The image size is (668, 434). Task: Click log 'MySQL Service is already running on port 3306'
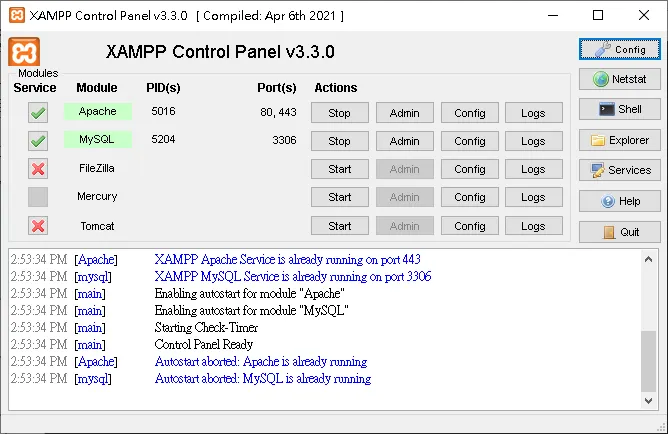[293, 276]
